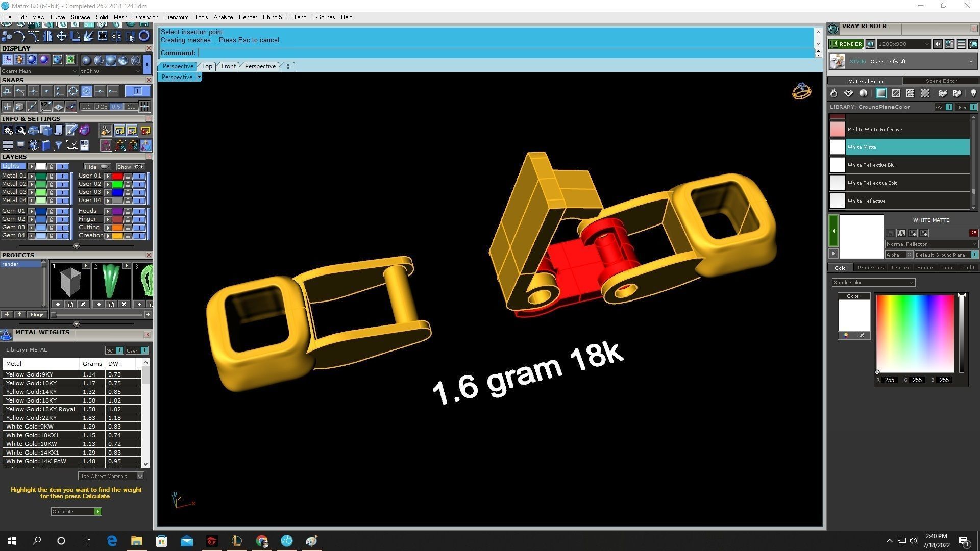Click the Command input field
This screenshot has width=980, height=551.
pyautogui.click(x=505, y=53)
